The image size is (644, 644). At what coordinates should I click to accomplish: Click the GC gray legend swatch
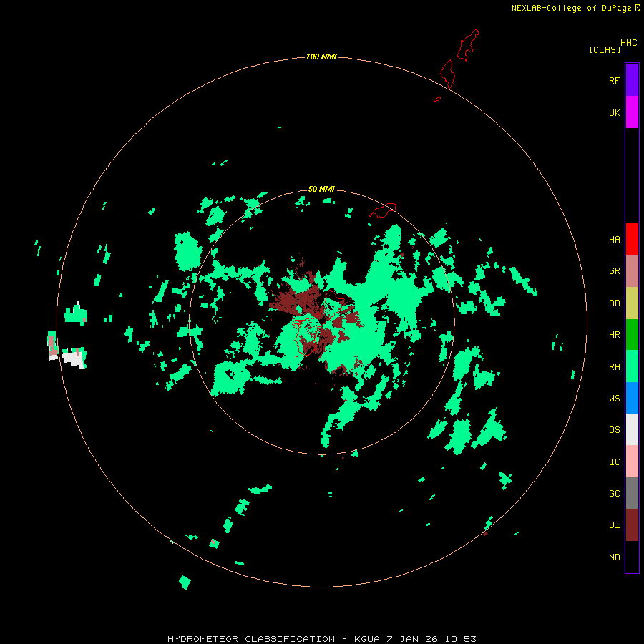[x=632, y=493]
